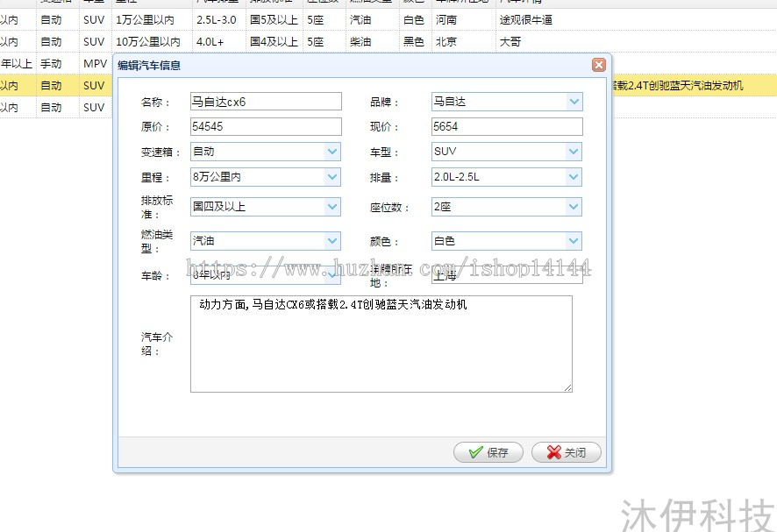The image size is (777, 532).
Task: Edit the 现价 field showing 5654
Action: pyautogui.click(x=507, y=126)
